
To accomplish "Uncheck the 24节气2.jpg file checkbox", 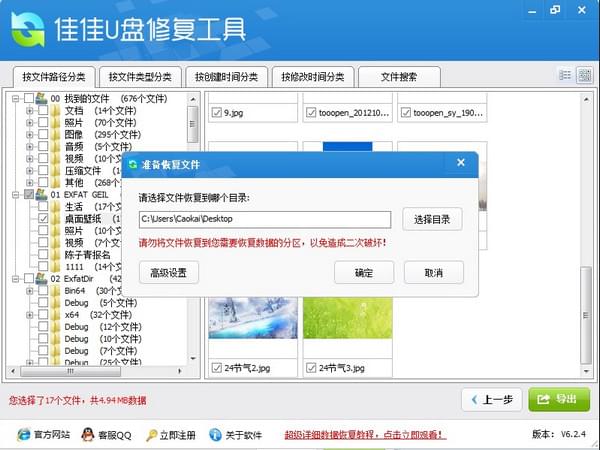I will (x=217, y=368).
